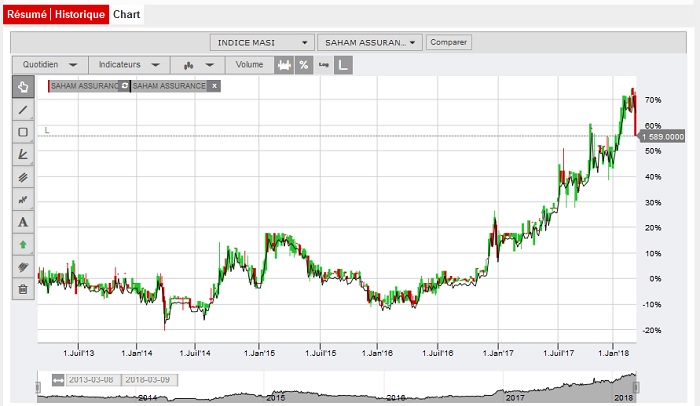Viewport: 700px width, 406px height.
Task: Select the hand pointer tool
Action: tap(23, 86)
